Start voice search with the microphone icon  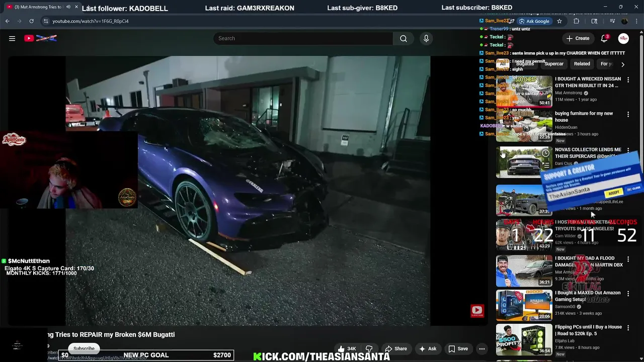tap(426, 38)
